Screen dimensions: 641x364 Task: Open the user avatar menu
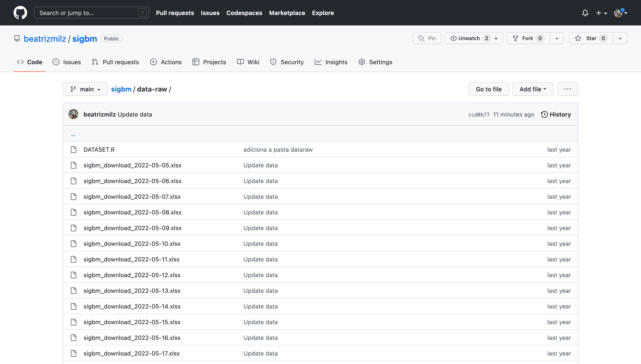(x=620, y=13)
